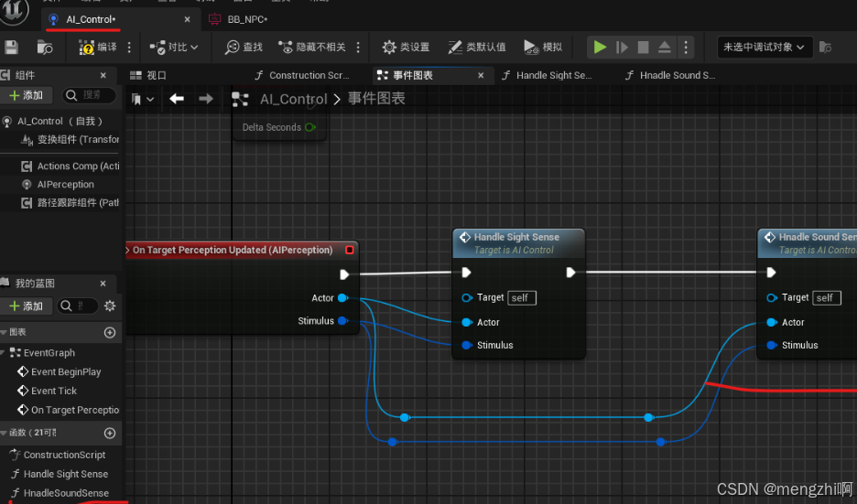Open compile options three-dot menu
857x504 pixels.
pos(129,48)
